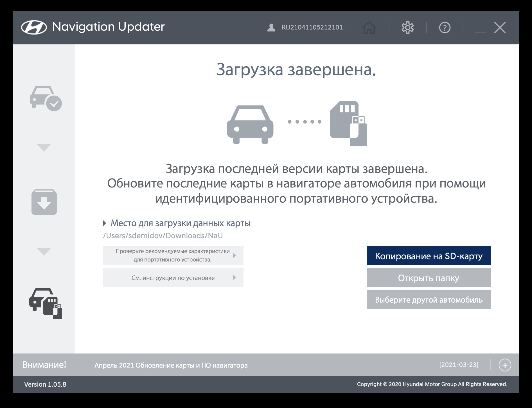Click the 'Navigation Updater' title text
Image resolution: width=532 pixels, height=408 pixels.
point(108,27)
